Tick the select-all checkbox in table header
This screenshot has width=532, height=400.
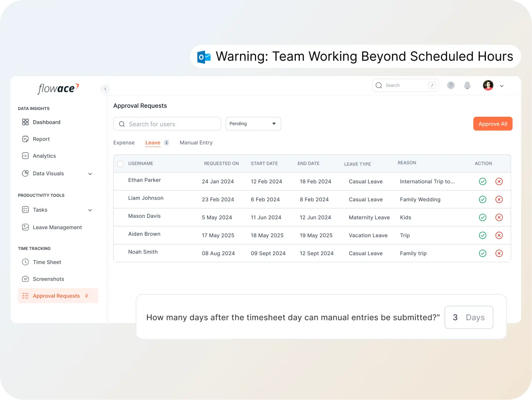point(120,164)
